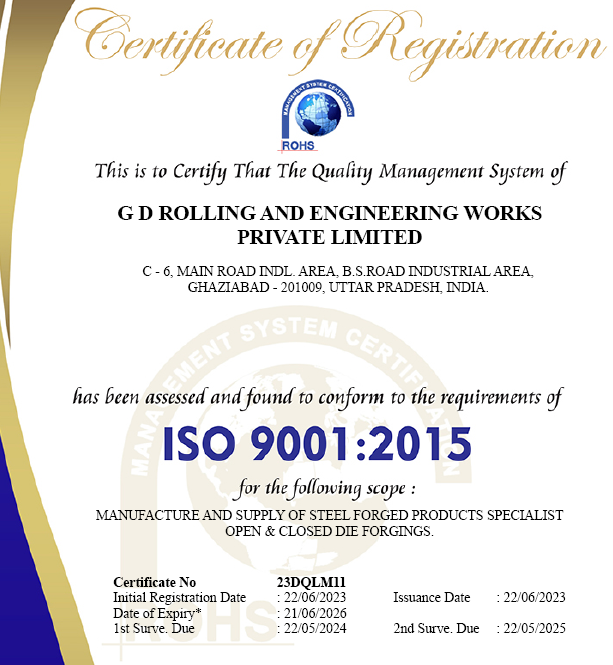Click the 'has been assessed and found' sentence

point(316,397)
